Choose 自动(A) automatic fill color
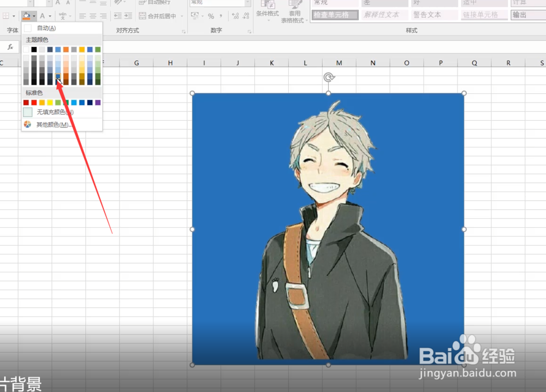Image resolution: width=546 pixels, height=392 pixels. tap(62, 28)
